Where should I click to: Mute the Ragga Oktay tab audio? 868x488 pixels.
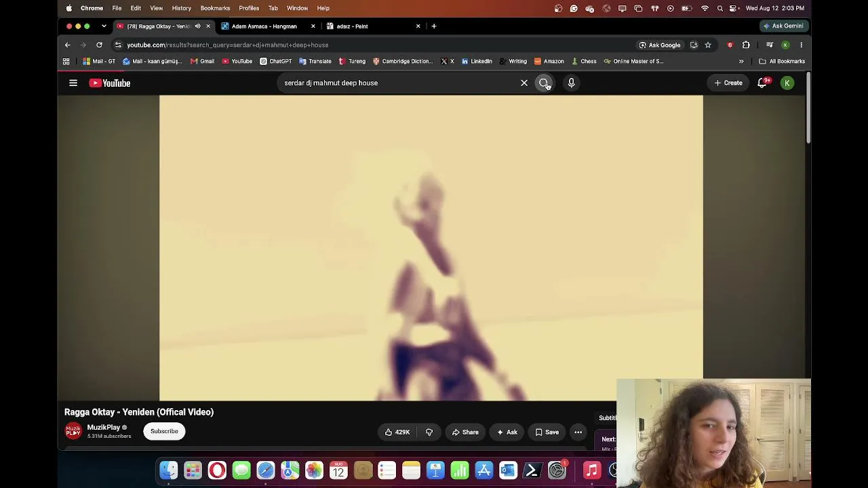pos(197,26)
